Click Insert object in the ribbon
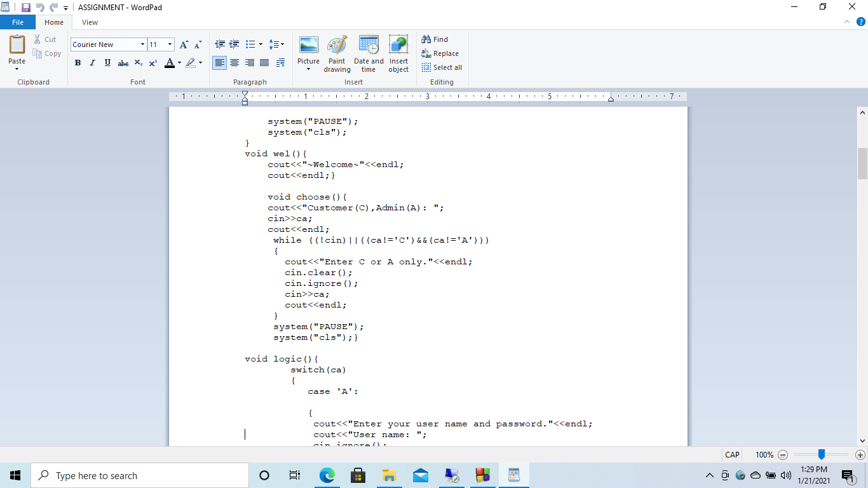This screenshot has width=868, height=488. point(398,54)
